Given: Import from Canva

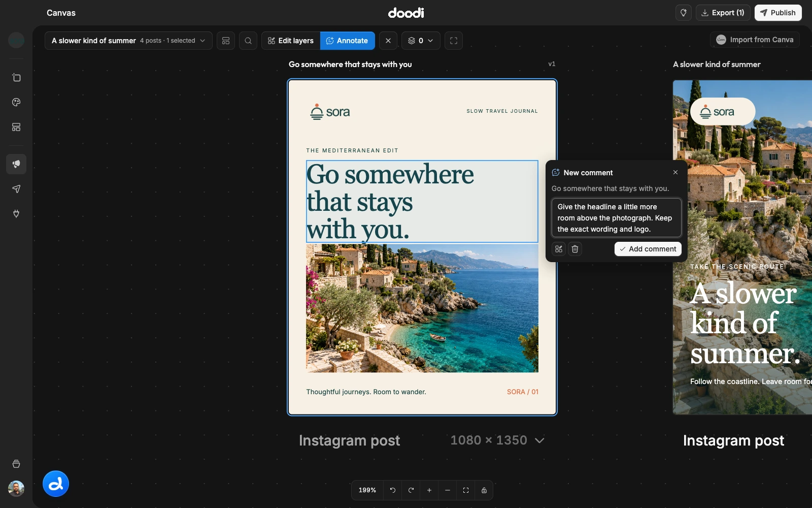Looking at the screenshot, I should pyautogui.click(x=755, y=40).
